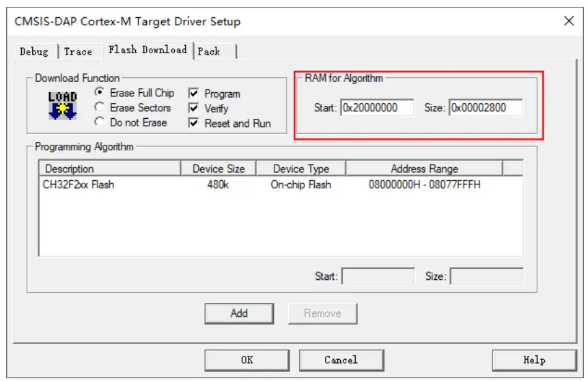The height and width of the screenshot is (381, 588).
Task: Click the disabled algorithm Start field
Action: (378, 277)
